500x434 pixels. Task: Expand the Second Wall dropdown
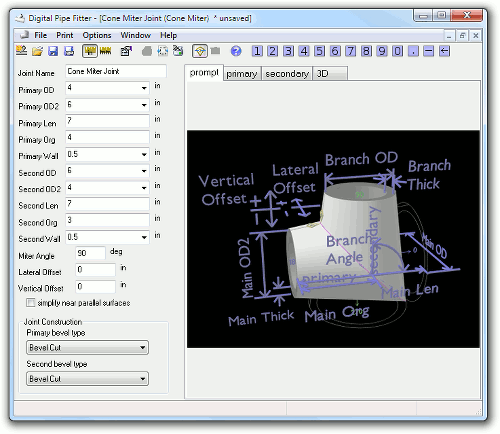pos(144,237)
